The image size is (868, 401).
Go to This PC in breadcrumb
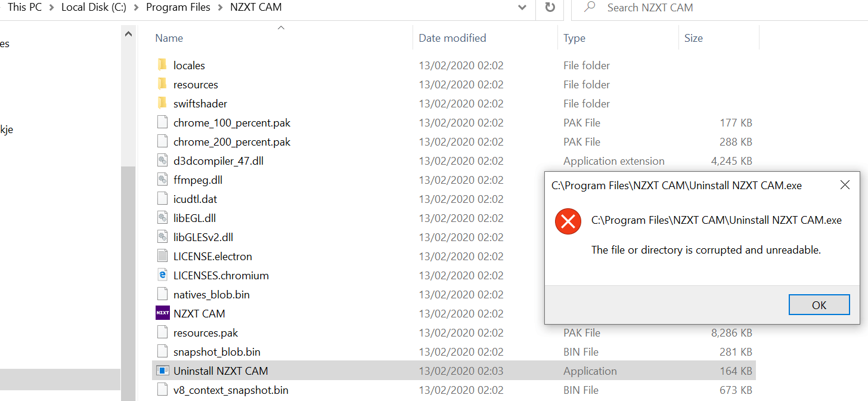[x=24, y=8]
